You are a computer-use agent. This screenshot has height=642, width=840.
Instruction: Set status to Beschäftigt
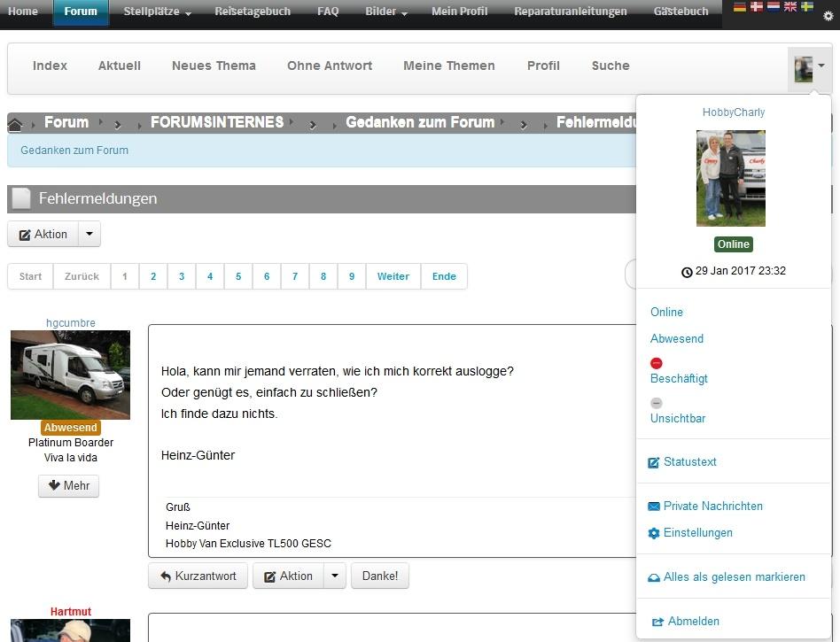[x=679, y=378]
